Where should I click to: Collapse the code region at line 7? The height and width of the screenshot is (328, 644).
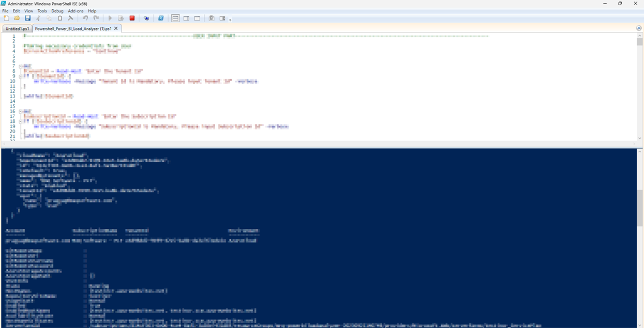click(20, 66)
